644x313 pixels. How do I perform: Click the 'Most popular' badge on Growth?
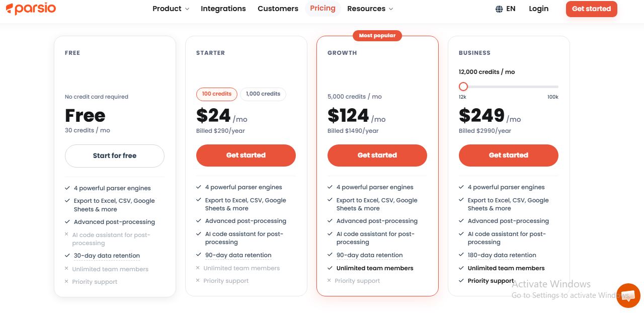tap(377, 36)
